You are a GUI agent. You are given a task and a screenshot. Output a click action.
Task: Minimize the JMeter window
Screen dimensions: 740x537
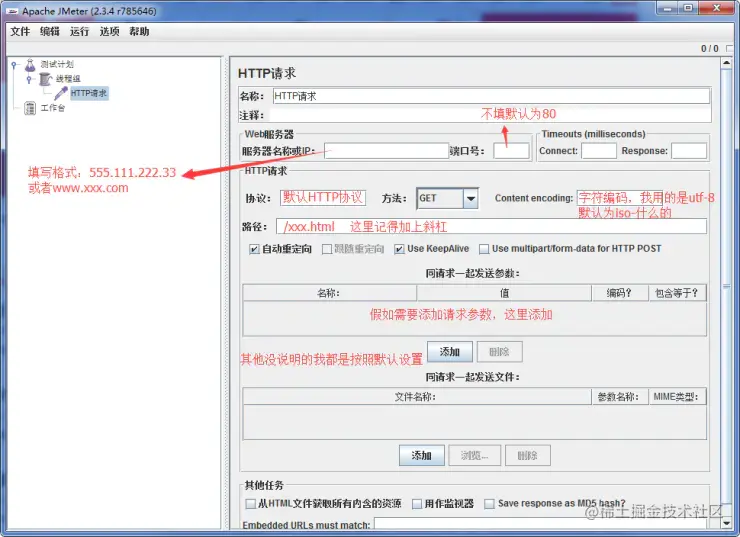pos(667,8)
